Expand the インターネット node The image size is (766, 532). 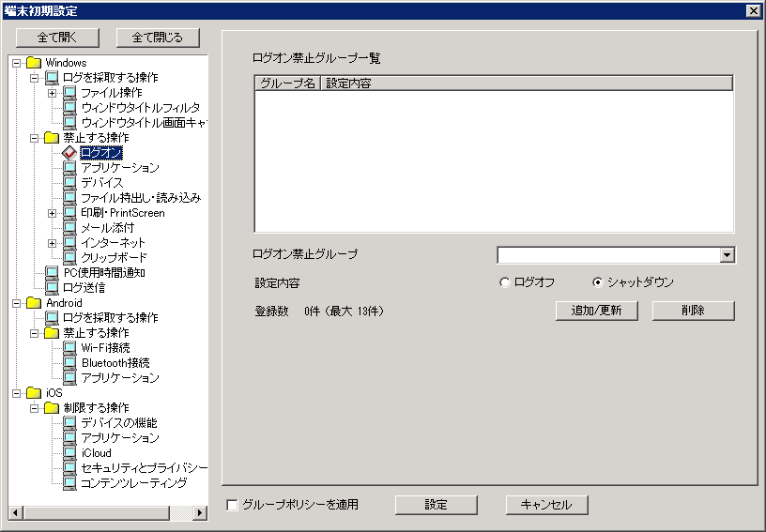tap(53, 243)
